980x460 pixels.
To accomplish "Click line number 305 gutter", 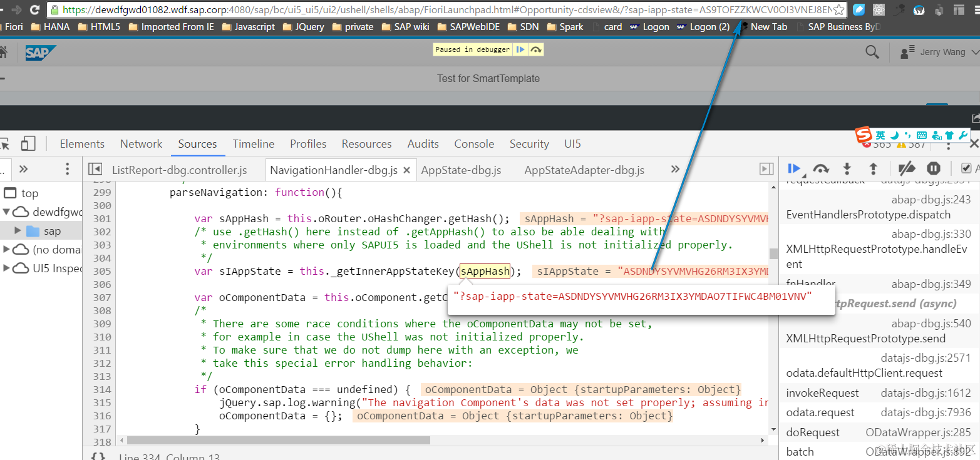I will coord(101,271).
